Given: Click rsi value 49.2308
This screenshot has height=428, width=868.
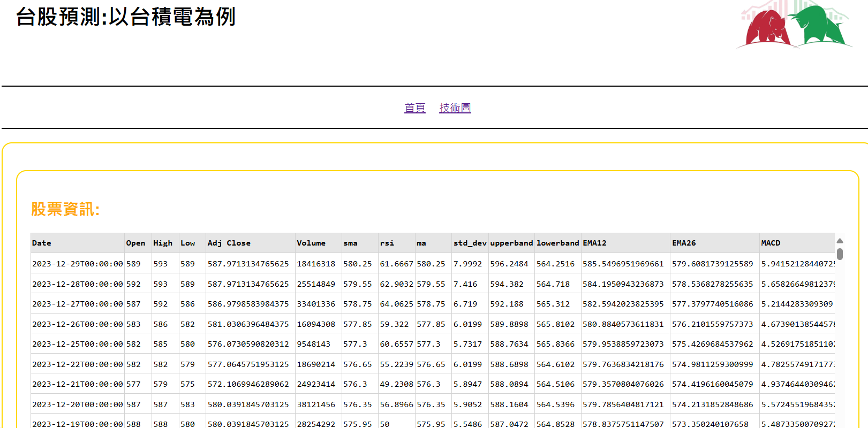Looking at the screenshot, I should (x=397, y=384).
